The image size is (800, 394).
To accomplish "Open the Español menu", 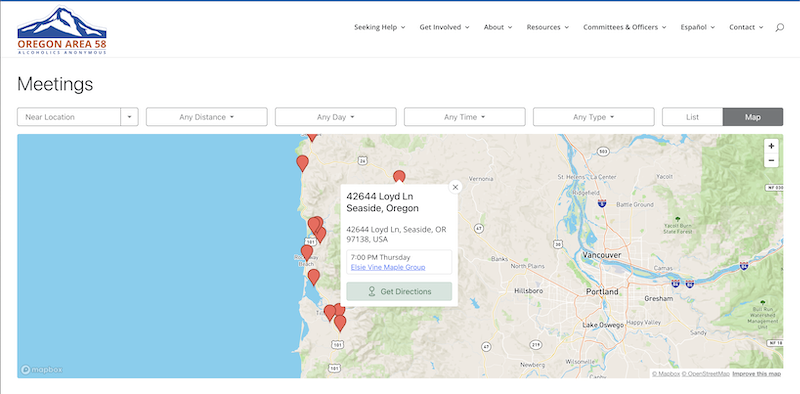I will coord(697,28).
